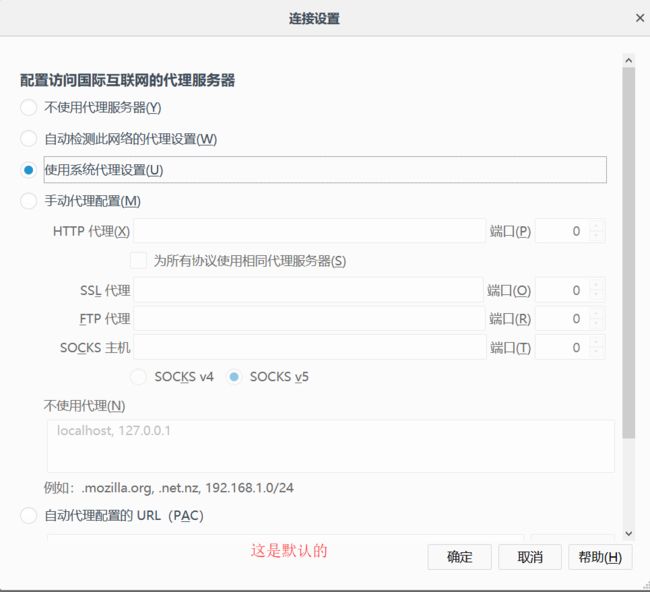Click the HTTP proxy port stepper
Viewport: 650px width, 592px height.
tap(597, 231)
